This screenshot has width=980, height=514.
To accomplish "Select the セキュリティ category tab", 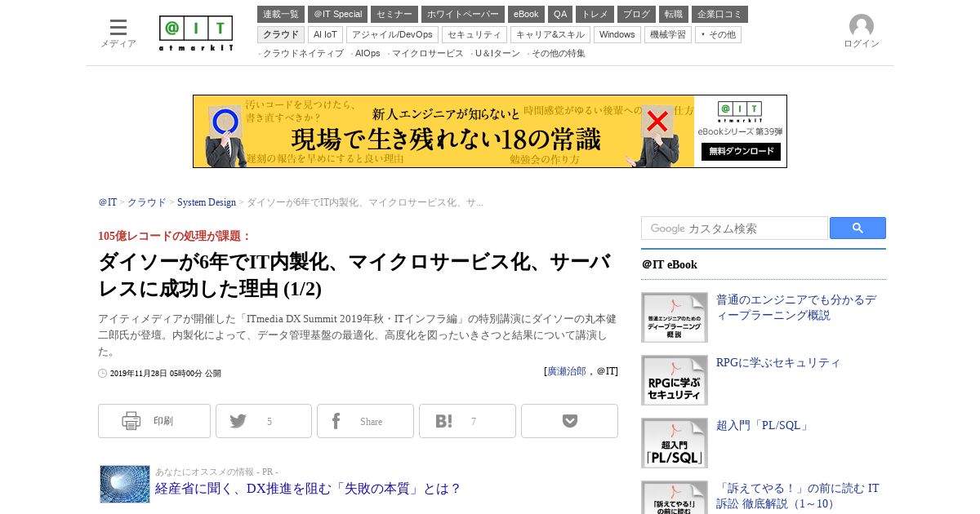I will (x=474, y=34).
